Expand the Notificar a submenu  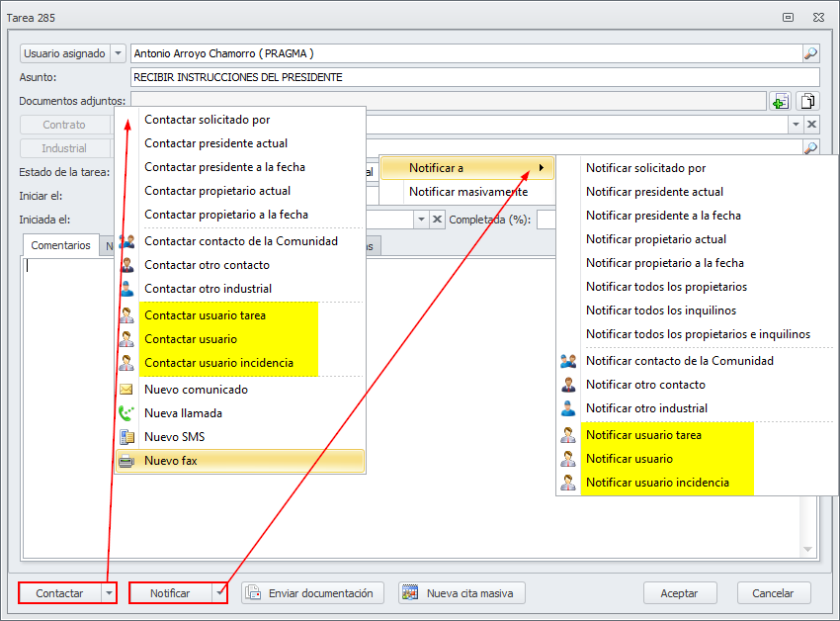click(467, 168)
